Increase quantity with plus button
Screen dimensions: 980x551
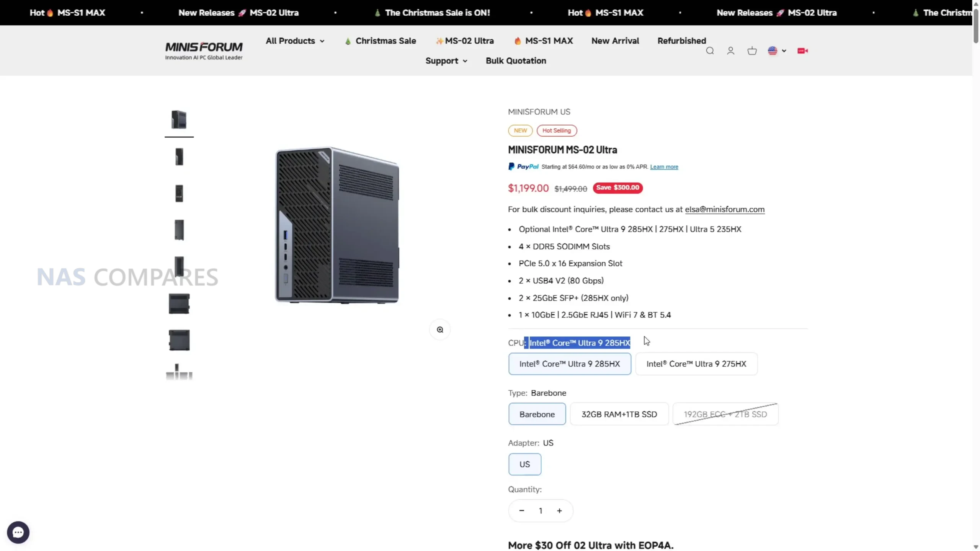tap(559, 510)
